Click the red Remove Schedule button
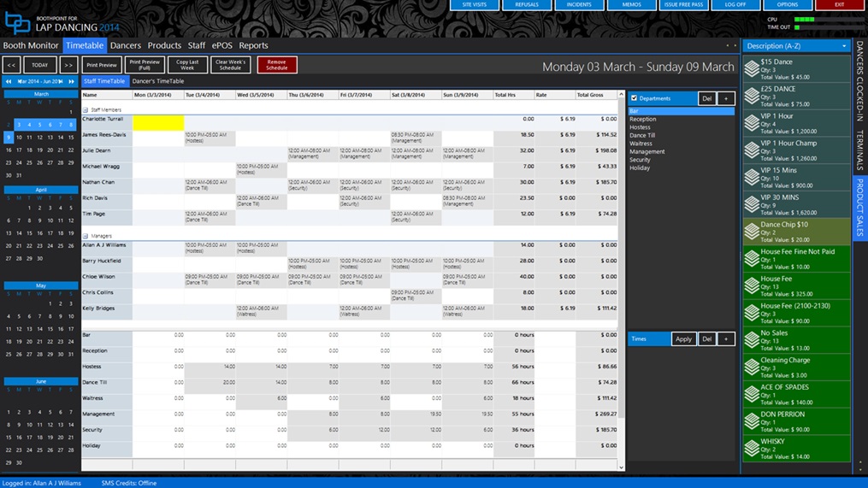Image resolution: width=868 pixels, height=488 pixels. click(x=277, y=65)
